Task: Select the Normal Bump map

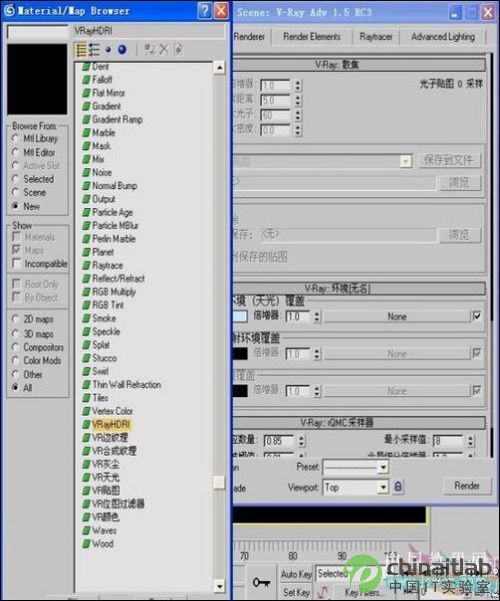Action: pyautogui.click(x=114, y=186)
